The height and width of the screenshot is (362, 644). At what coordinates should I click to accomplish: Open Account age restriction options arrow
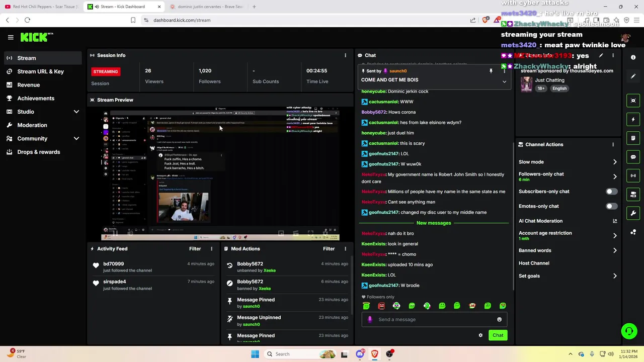(615, 235)
